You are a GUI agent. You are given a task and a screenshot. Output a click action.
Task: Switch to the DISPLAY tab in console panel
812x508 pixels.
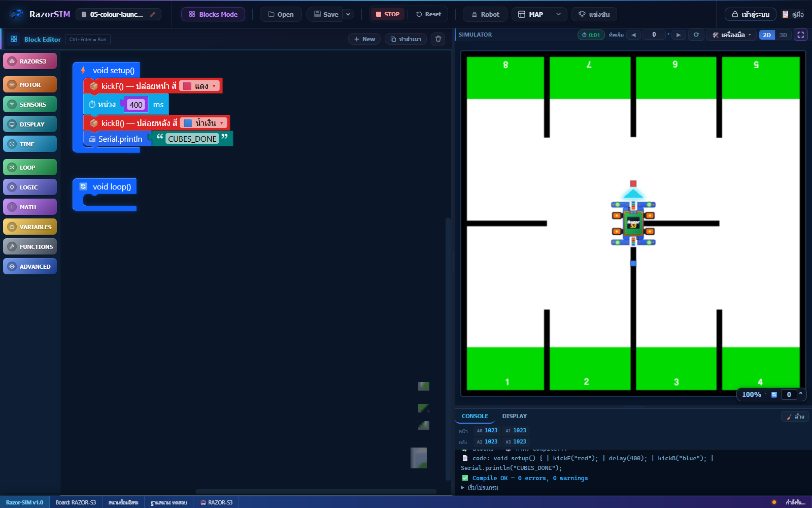point(515,416)
